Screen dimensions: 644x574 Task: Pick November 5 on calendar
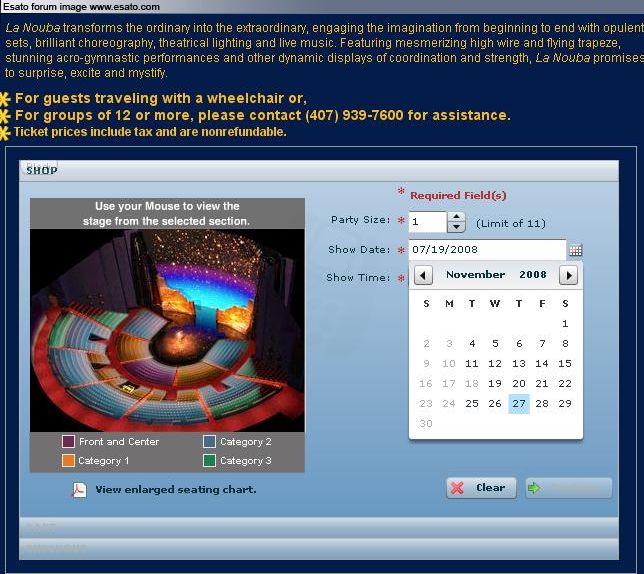pos(495,344)
